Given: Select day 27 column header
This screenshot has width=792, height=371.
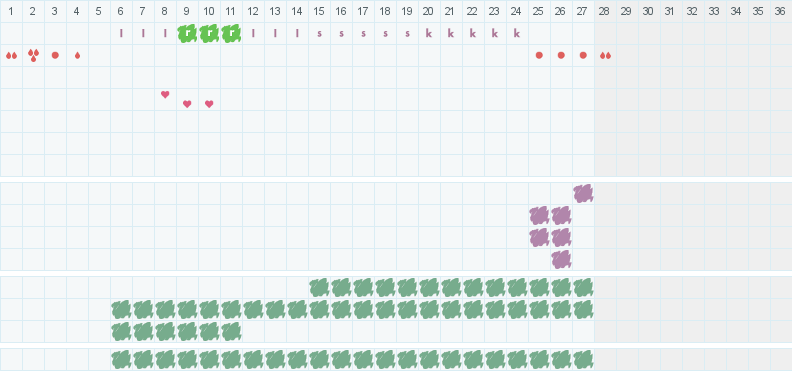Looking at the screenshot, I should (583, 11).
